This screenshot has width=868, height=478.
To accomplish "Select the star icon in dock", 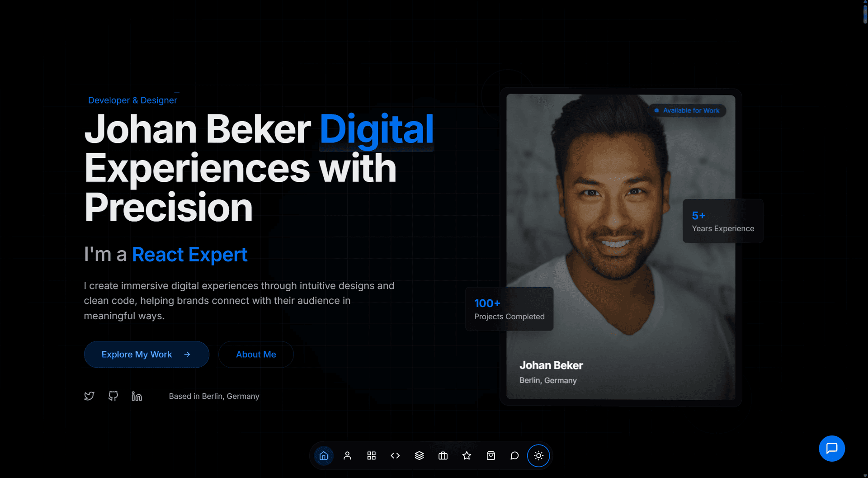I will [467, 455].
